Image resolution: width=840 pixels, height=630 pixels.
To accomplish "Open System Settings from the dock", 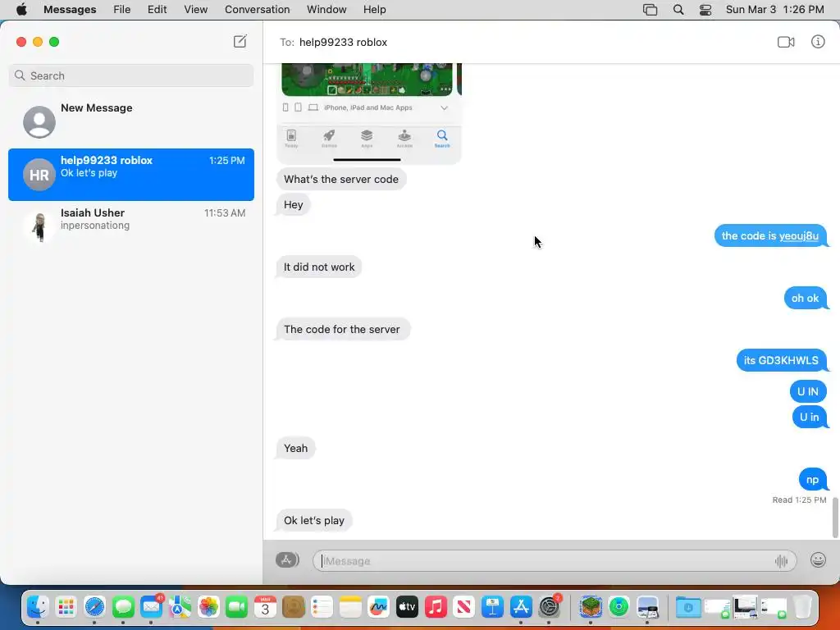I will [x=549, y=607].
